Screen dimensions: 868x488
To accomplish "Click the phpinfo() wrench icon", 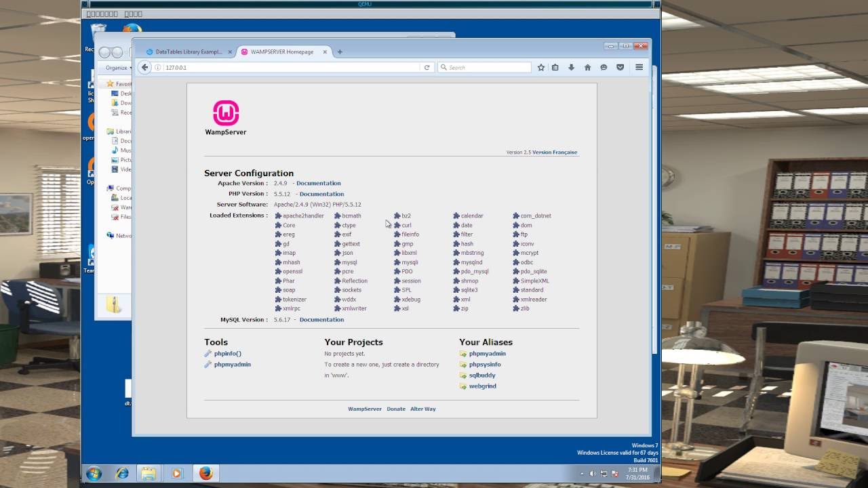I will coord(208,354).
